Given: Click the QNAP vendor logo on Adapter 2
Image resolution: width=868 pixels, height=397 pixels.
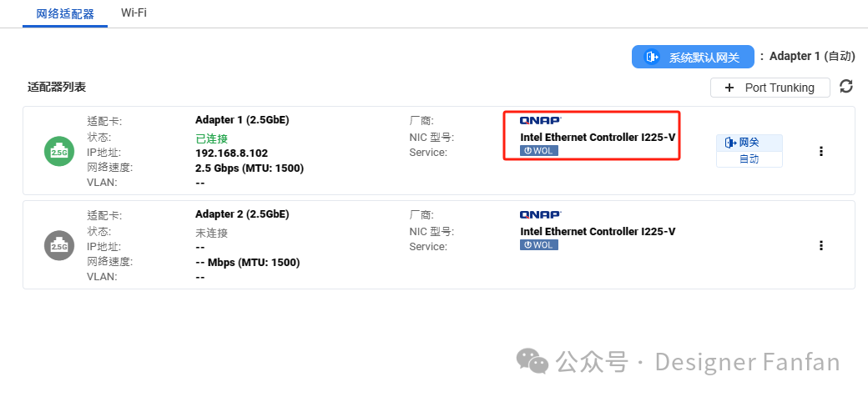Looking at the screenshot, I should coord(541,214).
